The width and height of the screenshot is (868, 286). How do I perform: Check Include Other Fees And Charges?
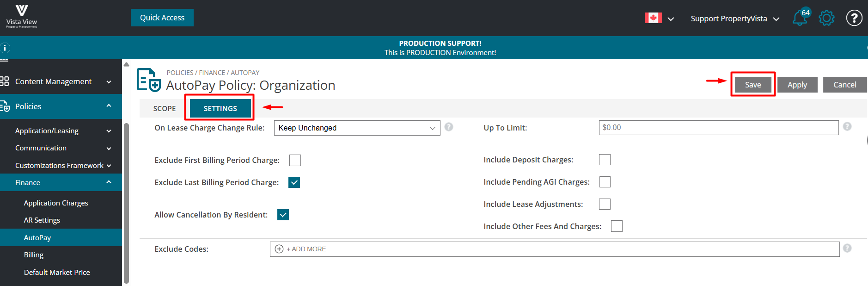[617, 226]
